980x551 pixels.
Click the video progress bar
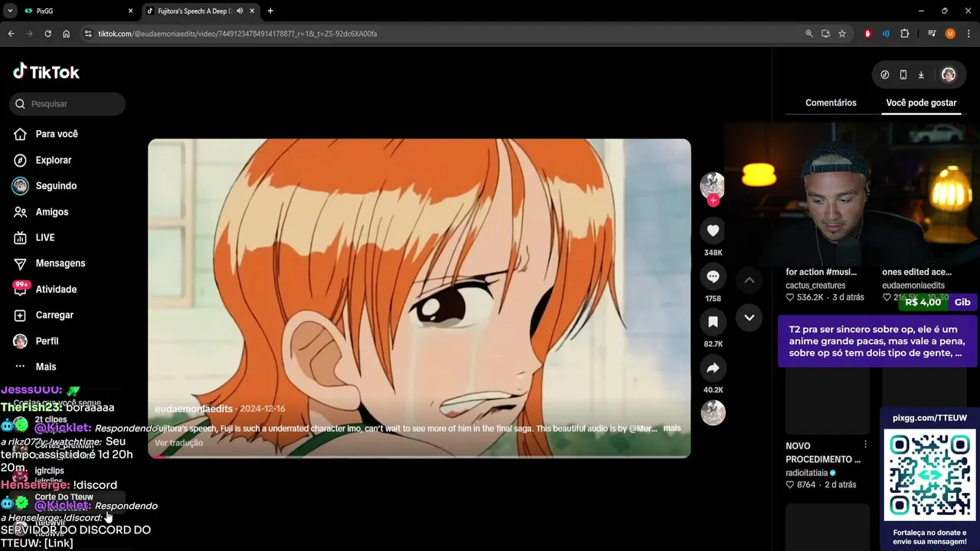pos(420,456)
